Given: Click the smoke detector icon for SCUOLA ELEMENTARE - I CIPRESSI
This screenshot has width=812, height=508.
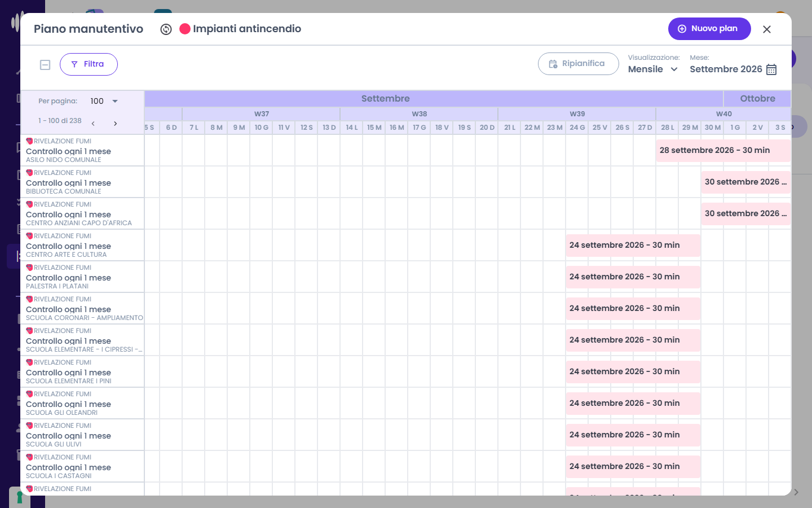Looking at the screenshot, I should (x=29, y=331).
